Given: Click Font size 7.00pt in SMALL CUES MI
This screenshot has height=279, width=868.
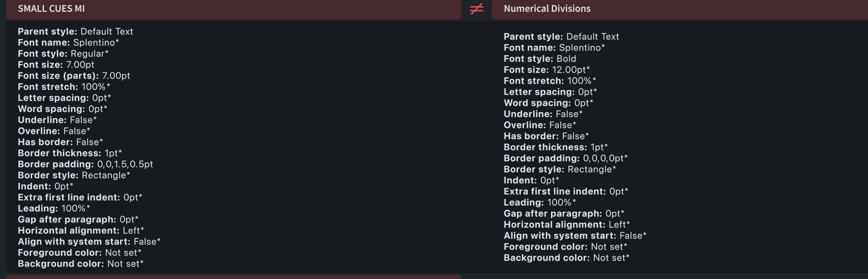Looking at the screenshot, I should [x=56, y=65].
